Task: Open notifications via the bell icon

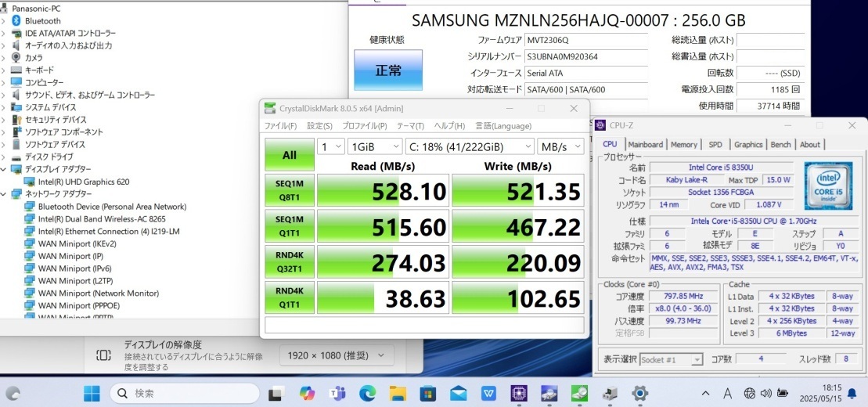Action: point(852,393)
